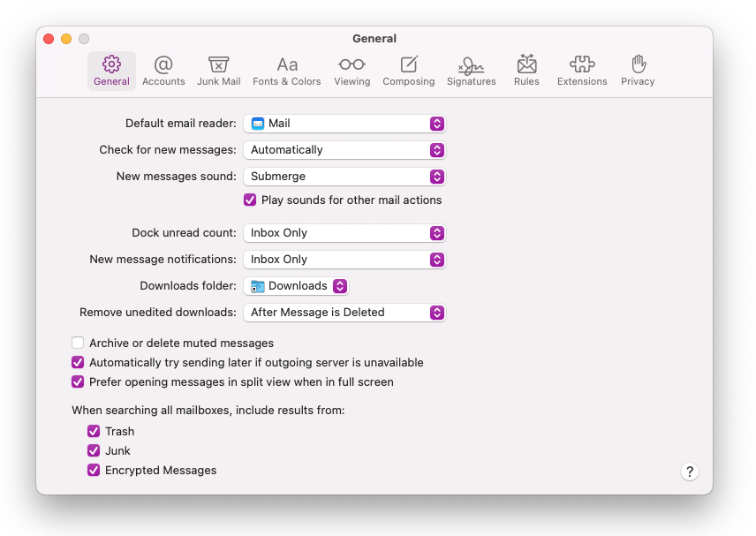756x536 pixels.
Task: Open the Signatures pane
Action: point(471,71)
